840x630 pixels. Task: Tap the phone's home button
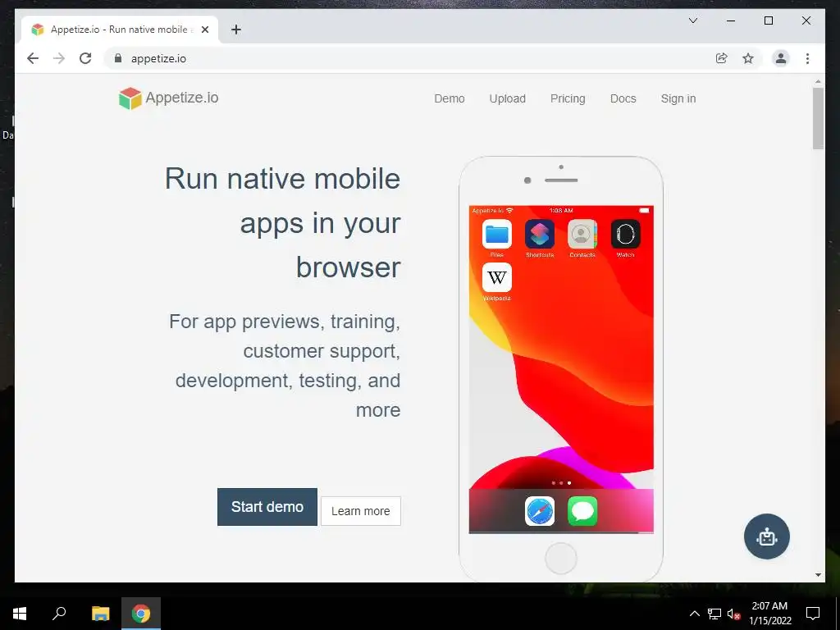[x=561, y=558]
